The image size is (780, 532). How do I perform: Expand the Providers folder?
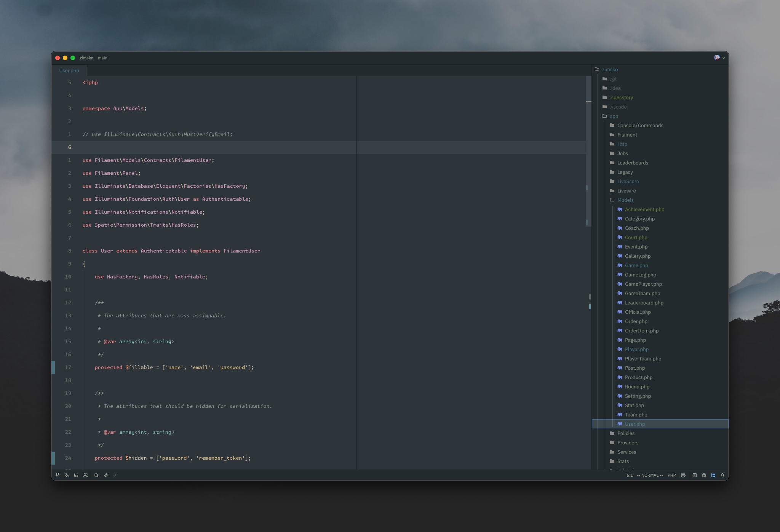pos(660,443)
